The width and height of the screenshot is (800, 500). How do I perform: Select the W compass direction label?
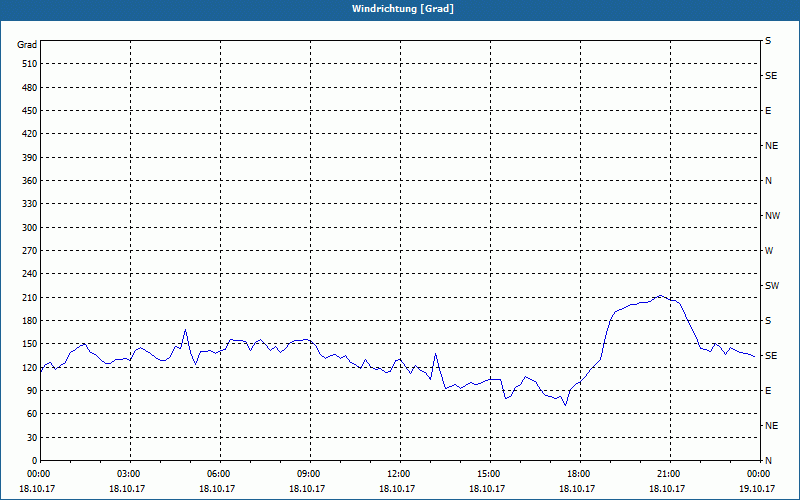[769, 251]
